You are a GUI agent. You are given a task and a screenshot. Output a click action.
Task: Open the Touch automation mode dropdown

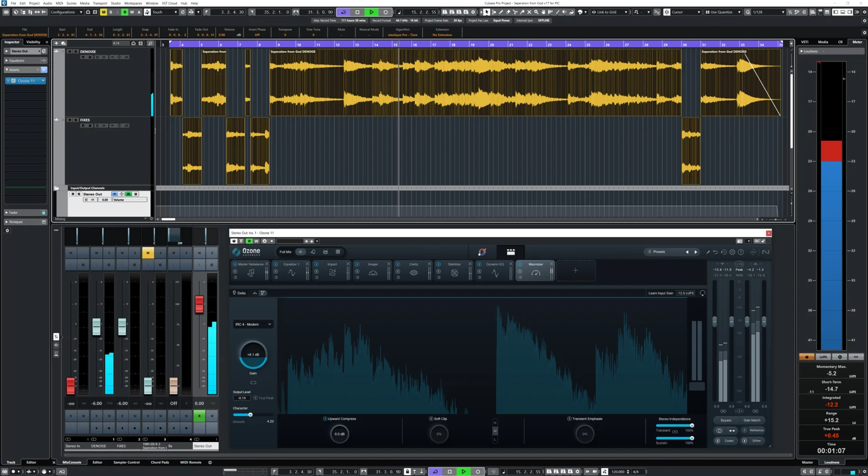[164, 12]
